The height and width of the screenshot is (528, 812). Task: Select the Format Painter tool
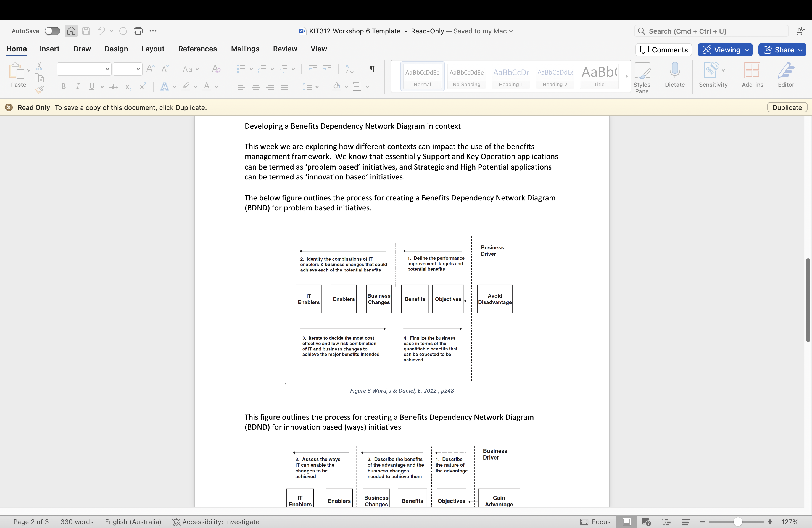[x=39, y=90]
